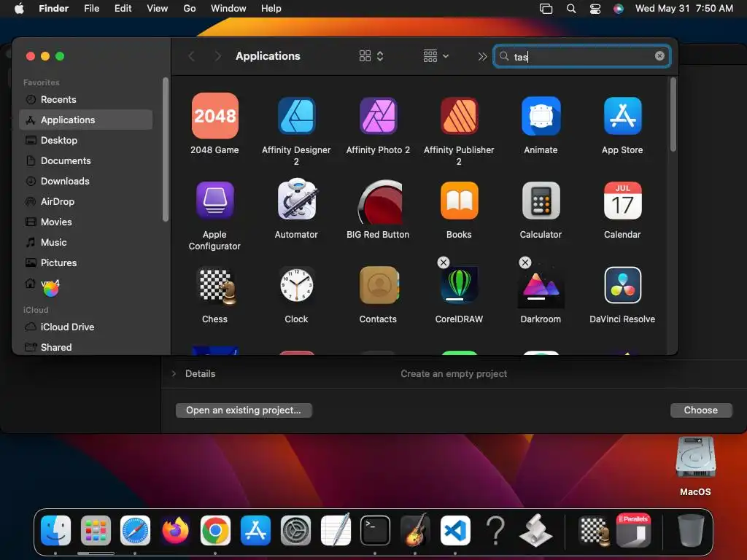Open Documents in the sidebar
This screenshot has height=560, width=747.
tap(86, 161)
